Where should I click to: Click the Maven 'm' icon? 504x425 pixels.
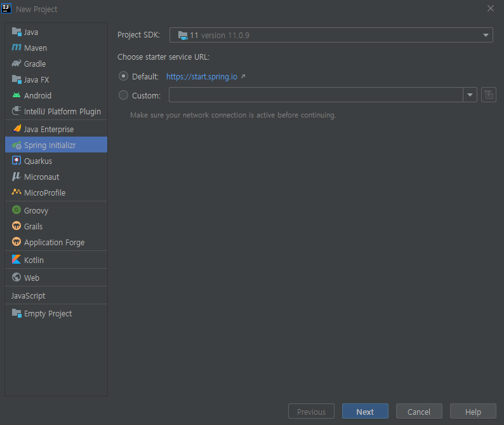coord(17,47)
